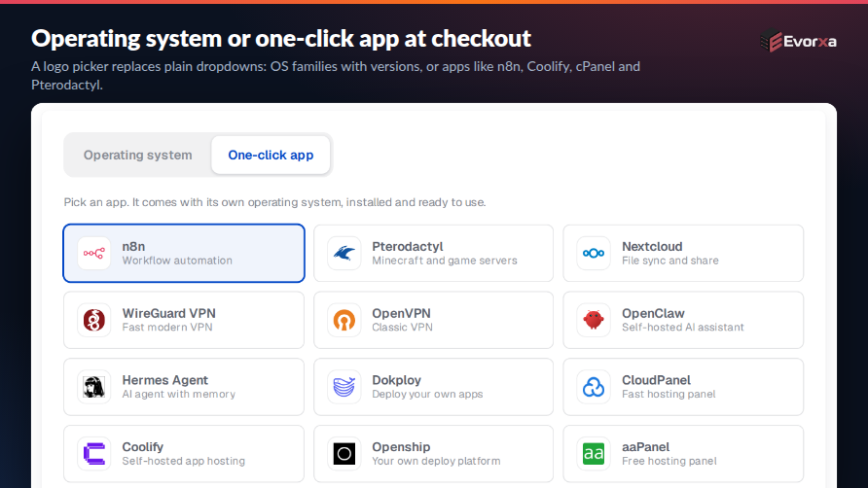Click the 'Workflow automation' description text

pyautogui.click(x=177, y=261)
